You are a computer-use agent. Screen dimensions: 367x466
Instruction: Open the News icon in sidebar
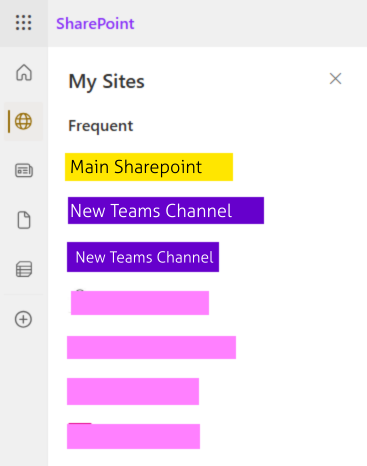click(x=24, y=170)
